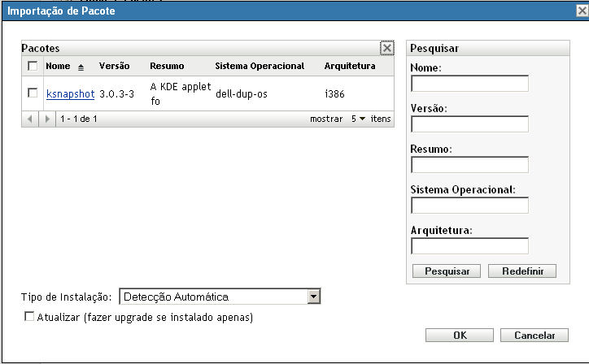Select the i386 architecture cell

click(334, 93)
